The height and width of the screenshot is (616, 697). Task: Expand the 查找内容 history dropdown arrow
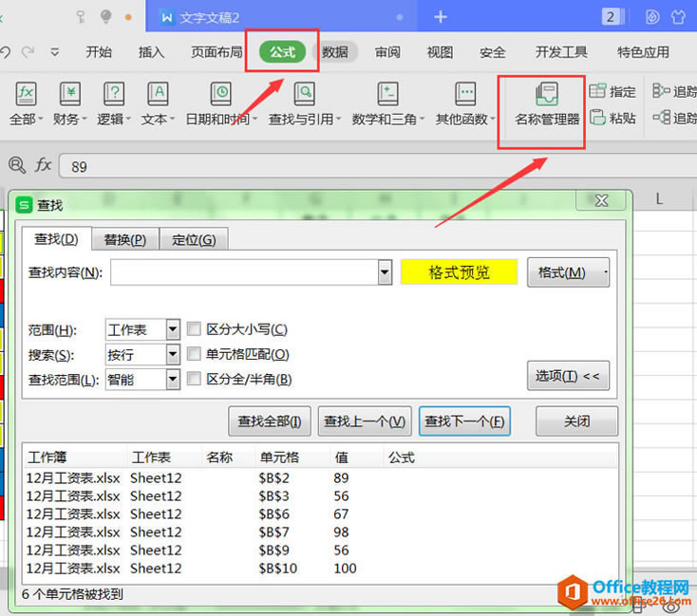(385, 272)
